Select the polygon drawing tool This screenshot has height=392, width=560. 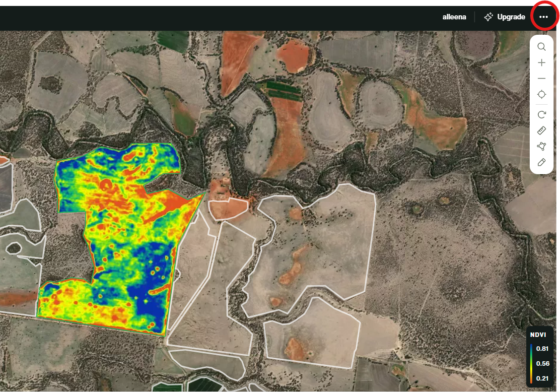tap(542, 146)
